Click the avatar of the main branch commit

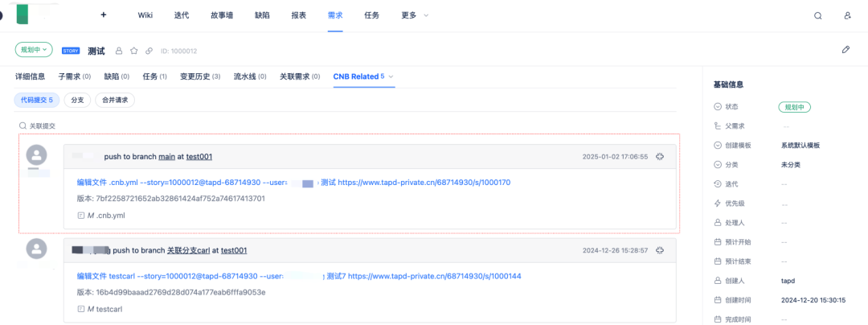(36, 155)
